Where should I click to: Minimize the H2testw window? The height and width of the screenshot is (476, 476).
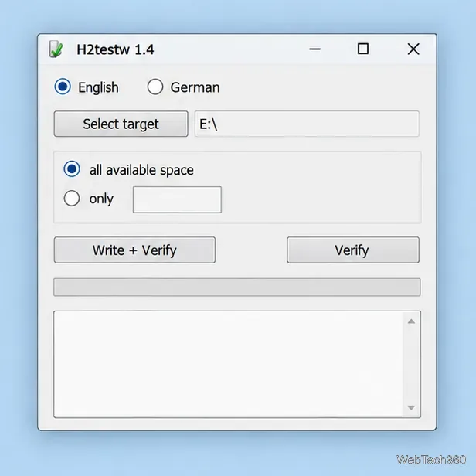click(x=314, y=49)
